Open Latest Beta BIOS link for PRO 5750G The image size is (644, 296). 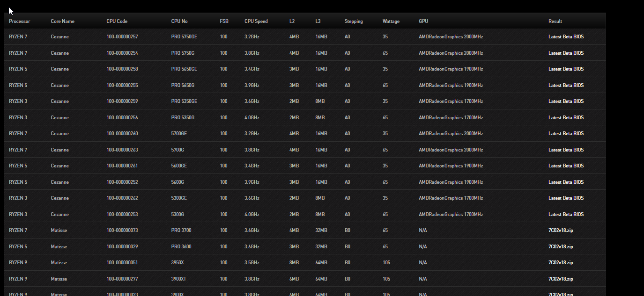[x=566, y=53]
